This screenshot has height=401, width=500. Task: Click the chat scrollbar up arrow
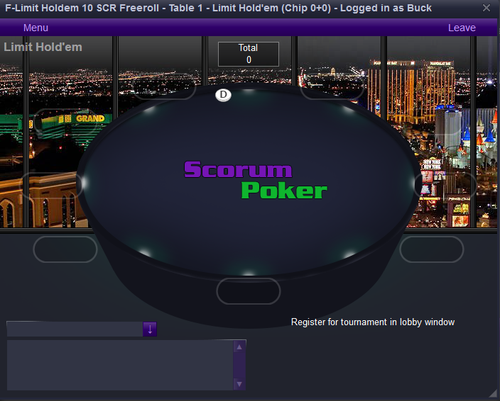[239, 347]
